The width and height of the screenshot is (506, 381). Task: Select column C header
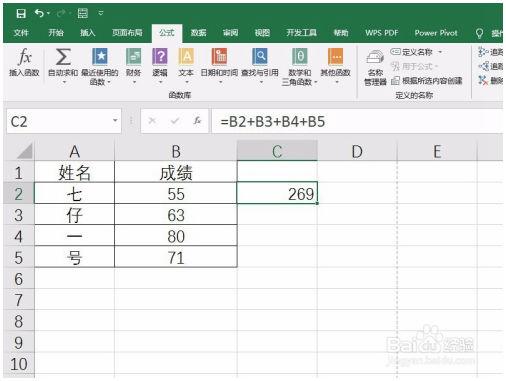pyautogui.click(x=277, y=151)
